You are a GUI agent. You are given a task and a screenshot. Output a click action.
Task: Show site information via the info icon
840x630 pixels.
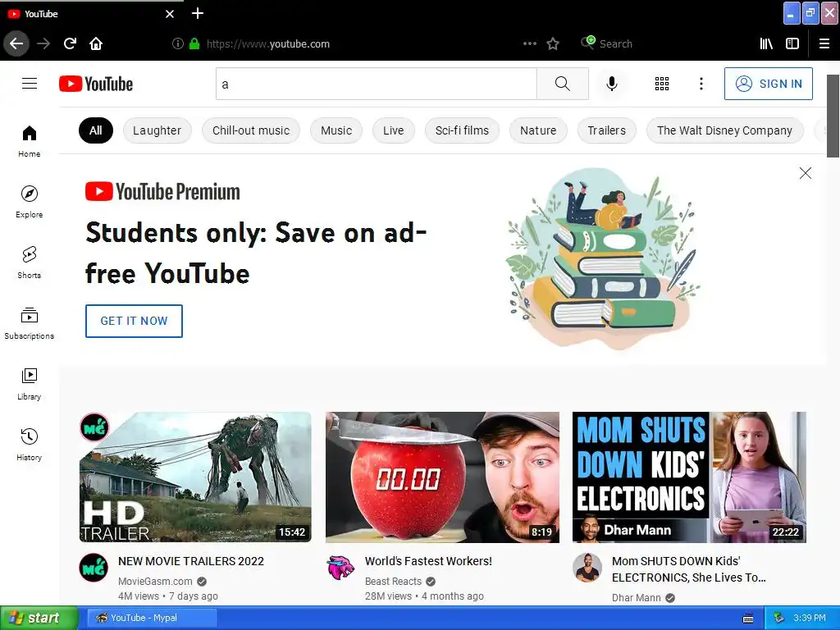coord(178,43)
